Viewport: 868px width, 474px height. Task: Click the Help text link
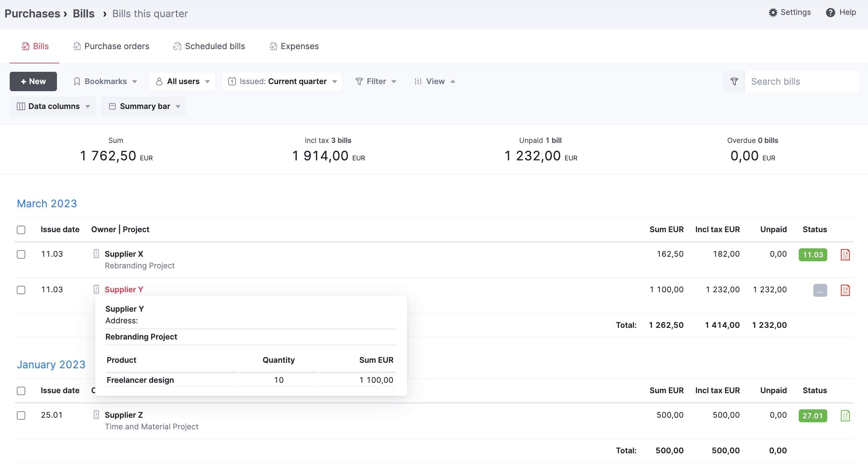(847, 13)
